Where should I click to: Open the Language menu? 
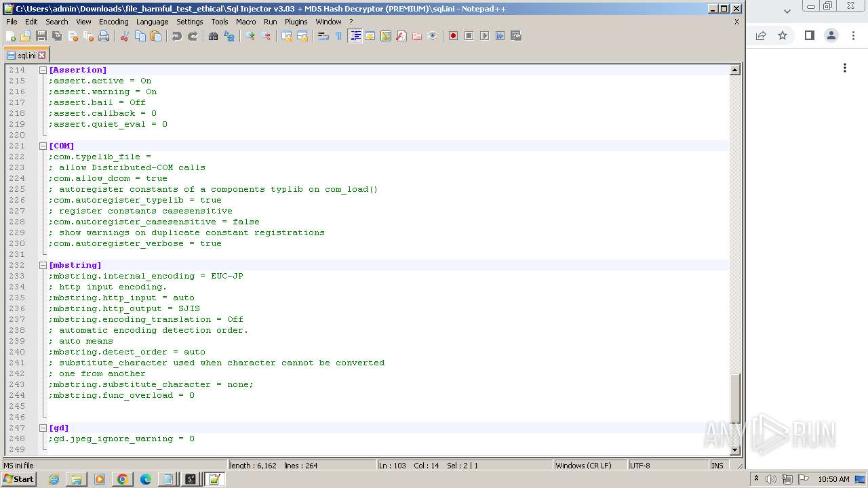click(x=152, y=22)
